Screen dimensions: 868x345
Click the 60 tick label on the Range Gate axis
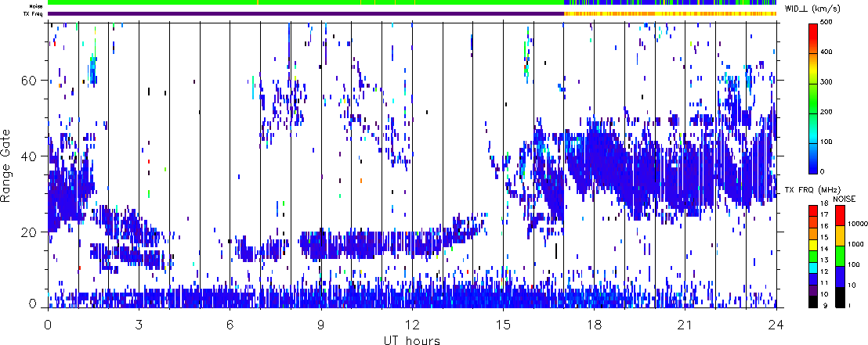(x=30, y=80)
